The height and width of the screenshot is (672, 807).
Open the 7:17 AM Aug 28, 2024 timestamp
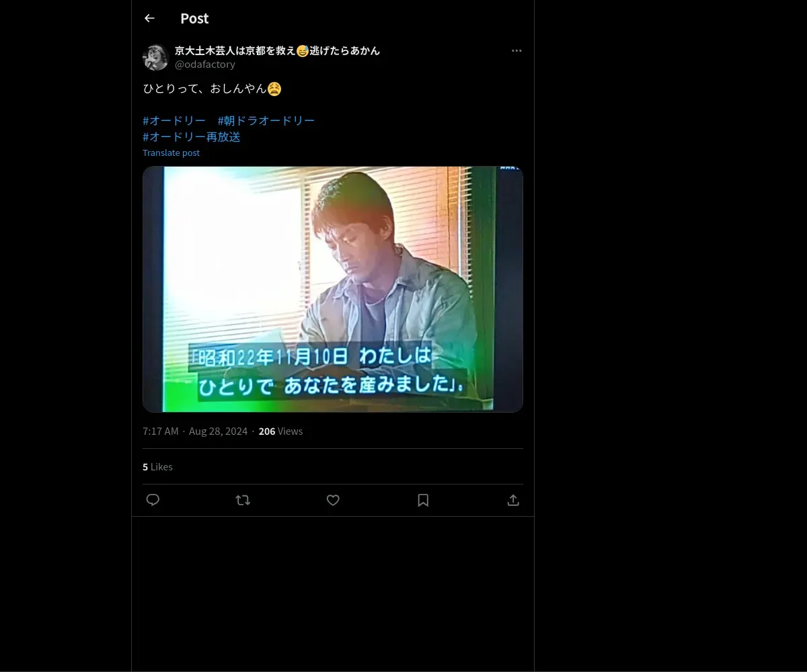coord(195,431)
